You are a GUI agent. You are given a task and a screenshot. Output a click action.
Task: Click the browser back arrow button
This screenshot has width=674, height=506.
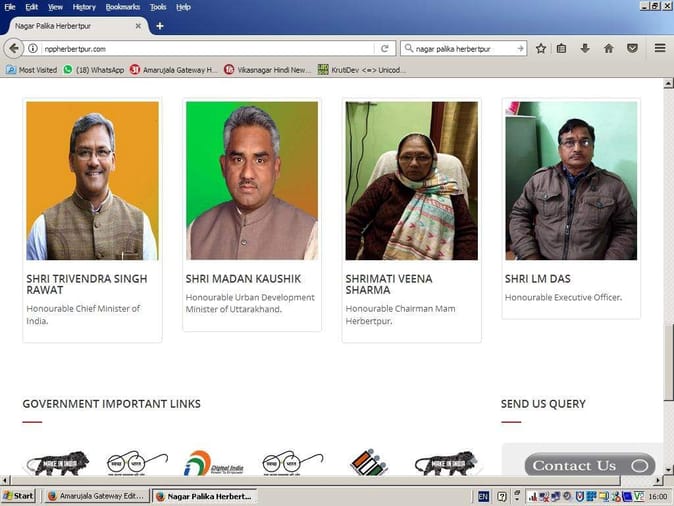tap(13, 48)
